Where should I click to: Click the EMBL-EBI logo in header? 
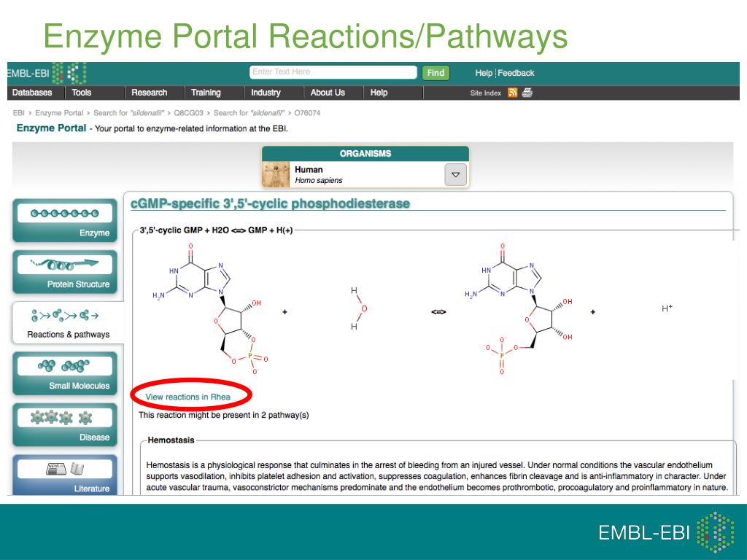(x=47, y=74)
